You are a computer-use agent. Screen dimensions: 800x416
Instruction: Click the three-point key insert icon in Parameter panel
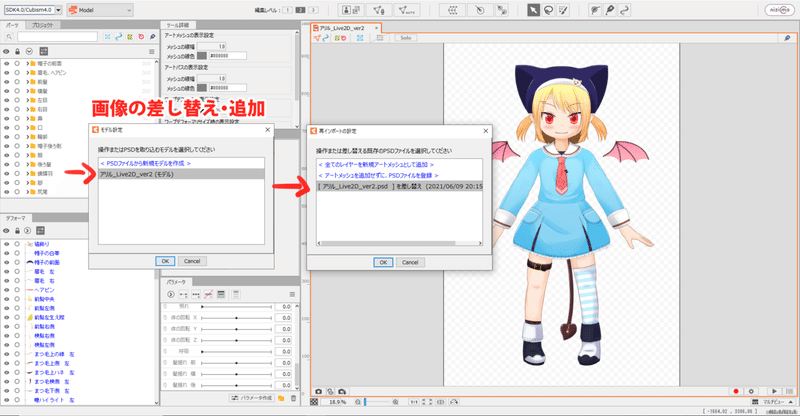pos(195,295)
